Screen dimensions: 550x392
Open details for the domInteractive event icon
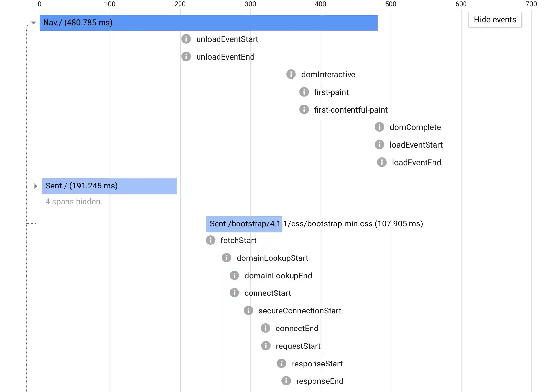pyautogui.click(x=291, y=74)
